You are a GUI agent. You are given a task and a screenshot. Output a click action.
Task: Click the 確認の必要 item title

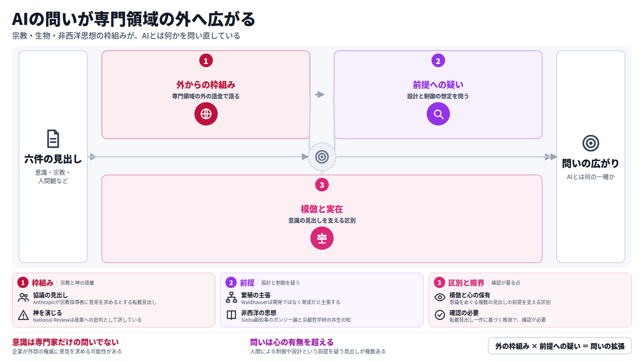464,313
